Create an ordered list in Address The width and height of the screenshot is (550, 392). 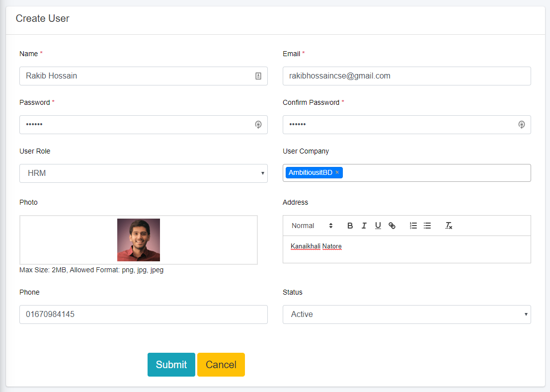[413, 226]
